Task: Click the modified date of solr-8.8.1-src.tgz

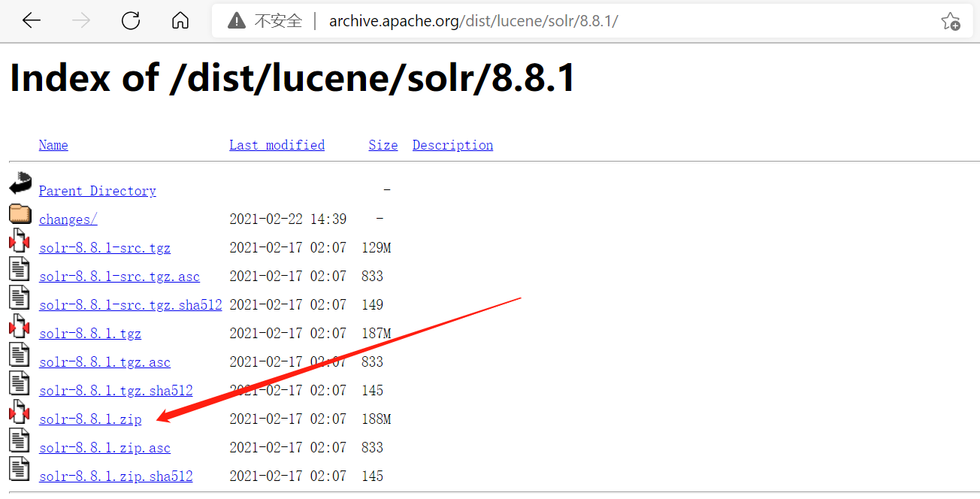Action: [x=288, y=248]
